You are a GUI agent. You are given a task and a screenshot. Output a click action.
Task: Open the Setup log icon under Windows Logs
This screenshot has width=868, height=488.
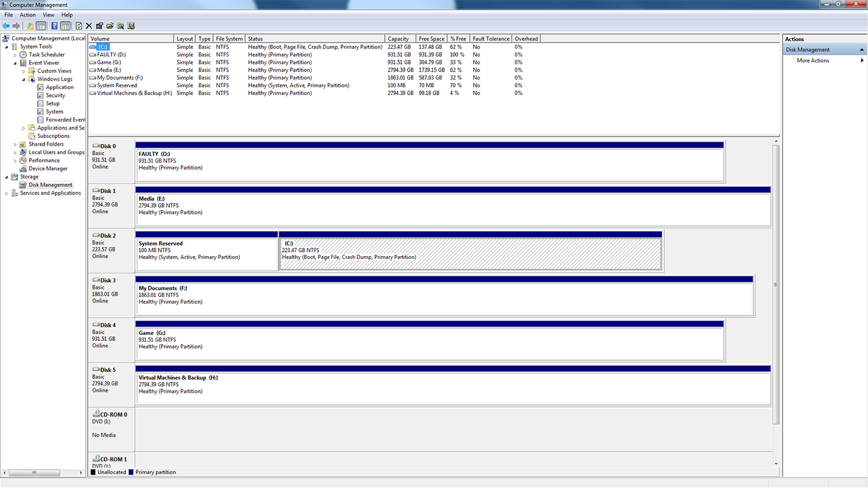pos(40,104)
